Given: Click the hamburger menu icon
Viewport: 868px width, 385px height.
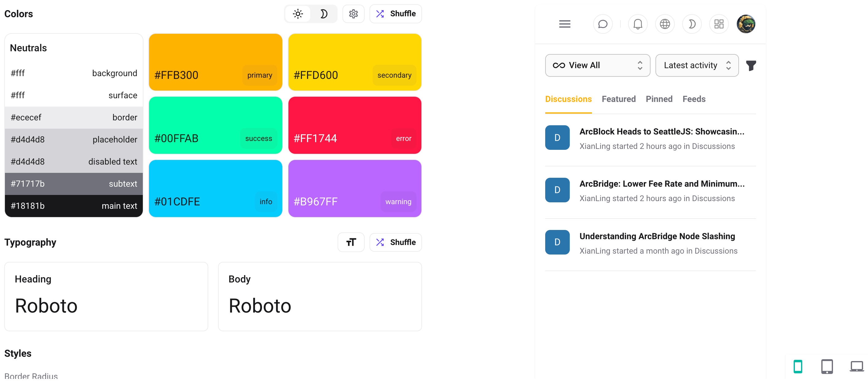Looking at the screenshot, I should pos(565,24).
